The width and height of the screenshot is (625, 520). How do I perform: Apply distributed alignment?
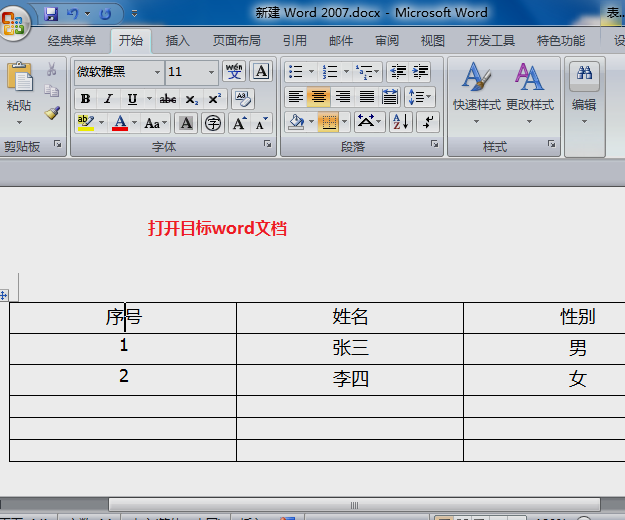[x=389, y=97]
